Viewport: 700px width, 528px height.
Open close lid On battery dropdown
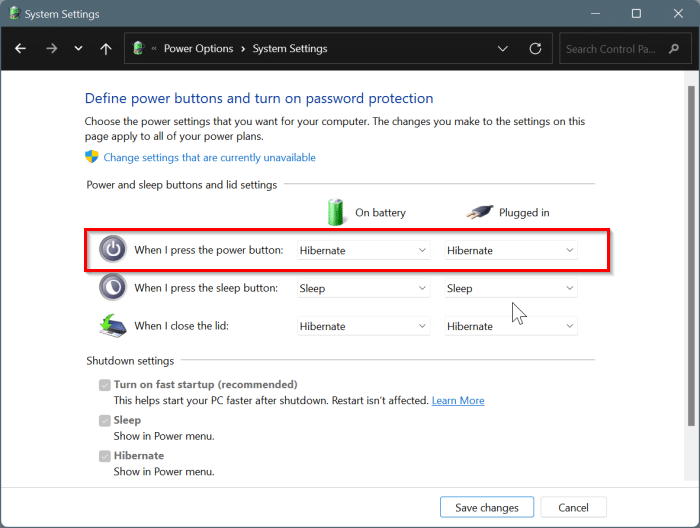click(x=364, y=326)
